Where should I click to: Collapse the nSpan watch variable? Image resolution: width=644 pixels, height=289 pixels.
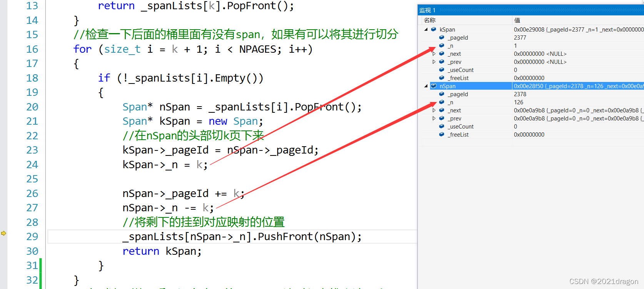tap(426, 86)
